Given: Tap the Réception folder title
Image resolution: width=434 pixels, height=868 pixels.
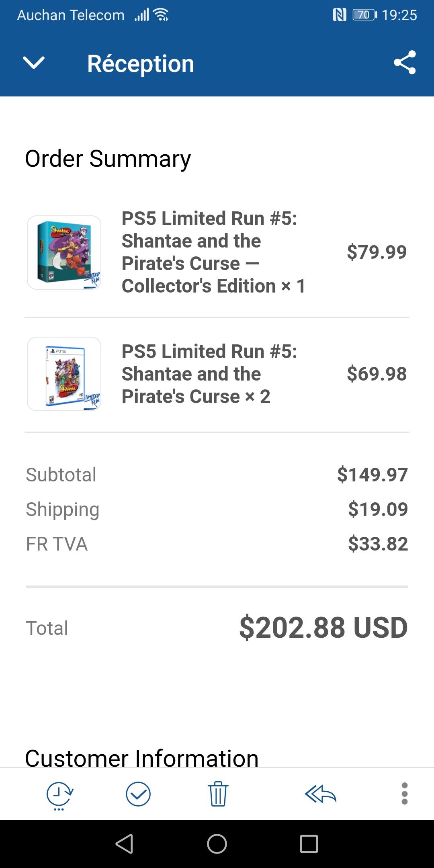Looking at the screenshot, I should coord(141,63).
